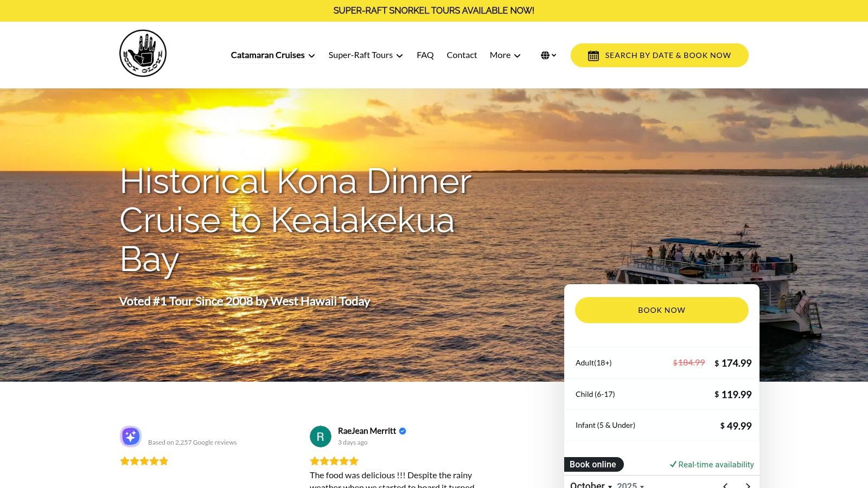Go to the Contact page
Screen dimensions: 868x488
pos(462,55)
